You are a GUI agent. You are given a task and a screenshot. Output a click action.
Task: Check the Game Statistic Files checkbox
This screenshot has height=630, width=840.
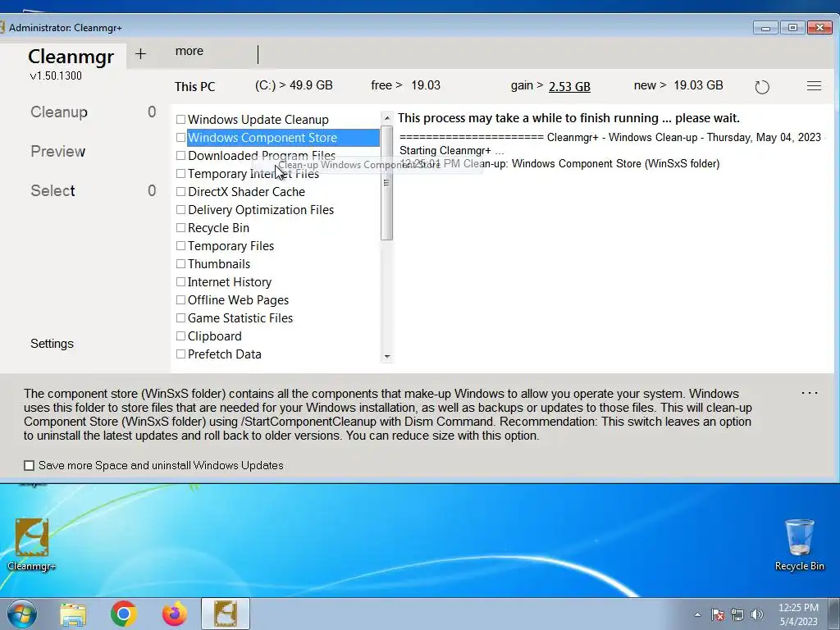tap(181, 318)
